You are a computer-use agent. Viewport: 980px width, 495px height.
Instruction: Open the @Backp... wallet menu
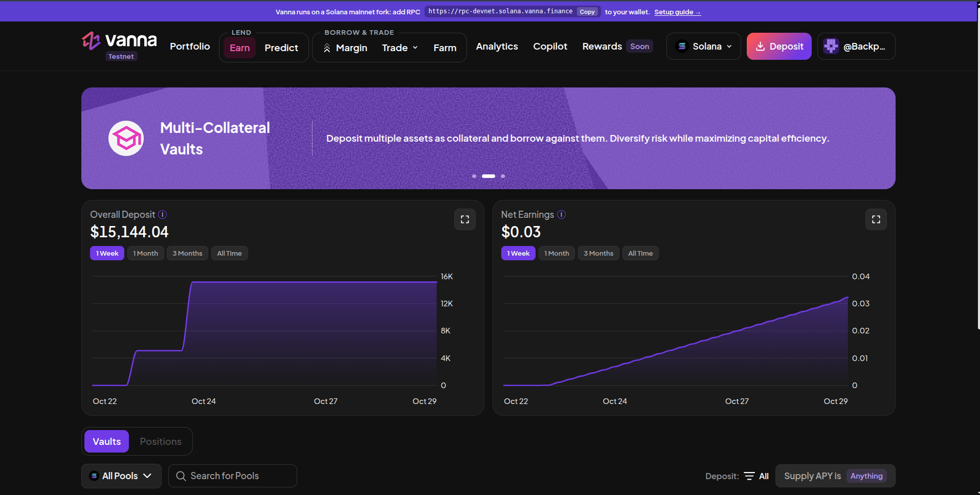[856, 47]
